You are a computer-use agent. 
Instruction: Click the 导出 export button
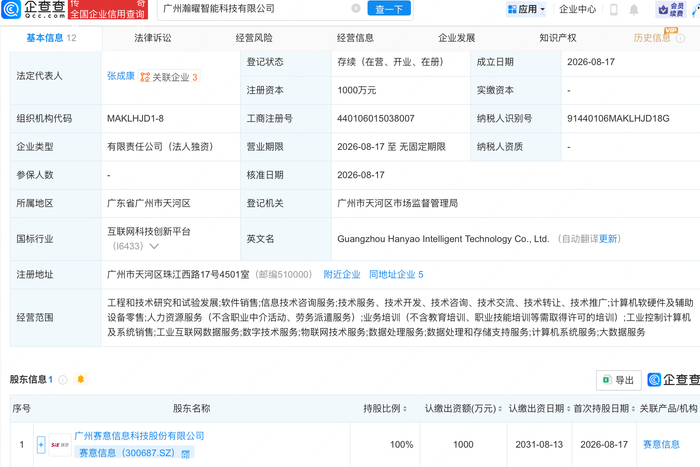(618, 380)
